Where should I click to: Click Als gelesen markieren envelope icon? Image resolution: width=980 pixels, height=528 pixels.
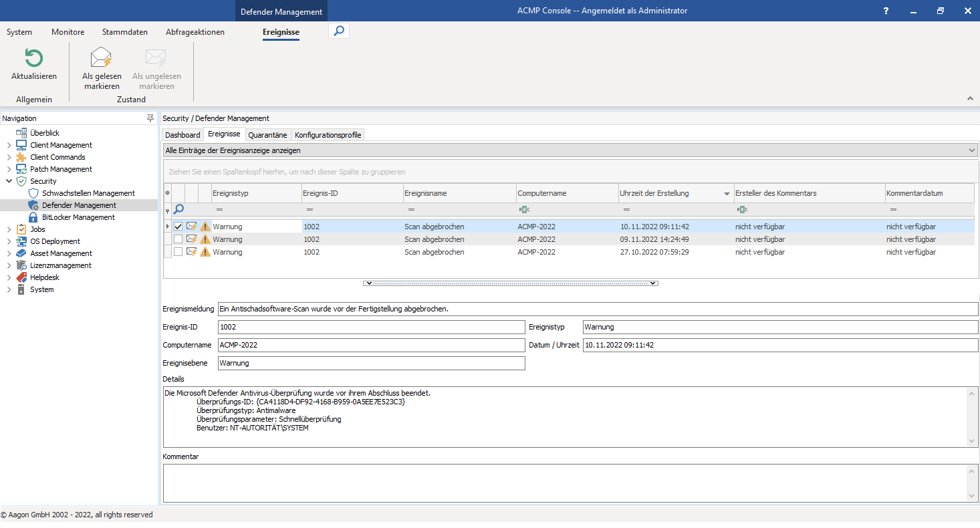tap(101, 58)
